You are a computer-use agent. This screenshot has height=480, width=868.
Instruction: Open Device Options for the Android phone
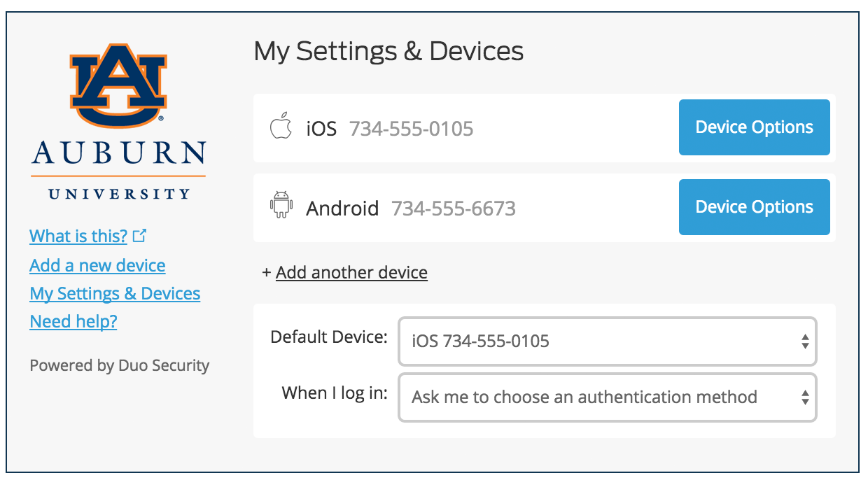(754, 207)
